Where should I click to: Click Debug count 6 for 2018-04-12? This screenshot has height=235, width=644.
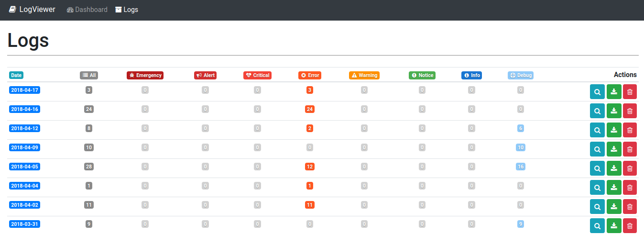point(521,128)
